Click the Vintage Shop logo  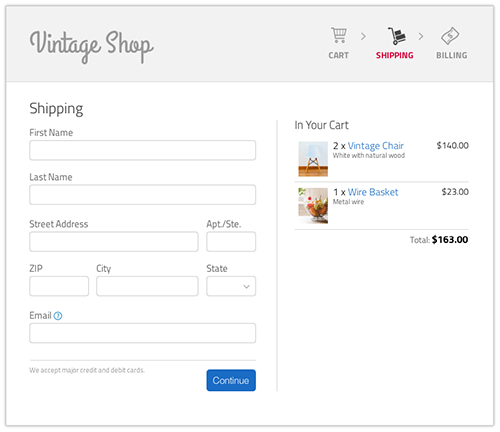[x=91, y=46]
